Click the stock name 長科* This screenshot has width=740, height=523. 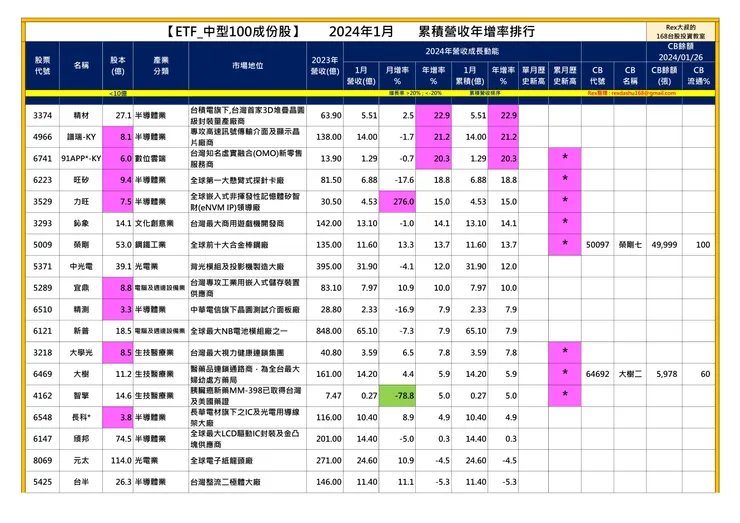81,417
